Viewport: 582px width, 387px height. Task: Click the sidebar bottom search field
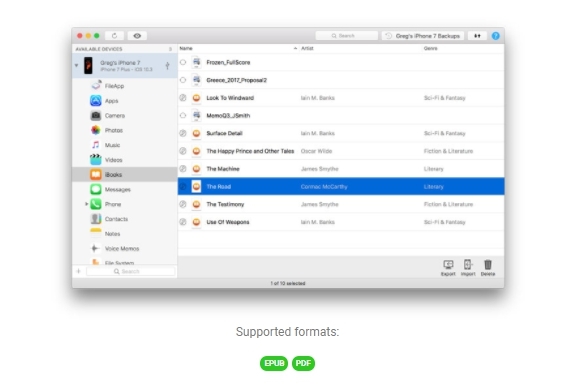point(130,271)
